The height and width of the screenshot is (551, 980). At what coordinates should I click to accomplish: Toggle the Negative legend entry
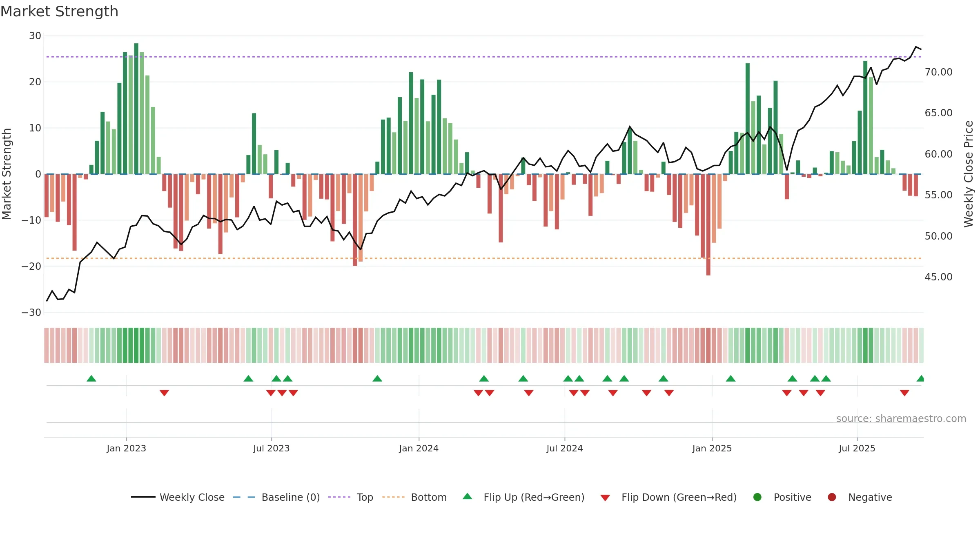860,497
